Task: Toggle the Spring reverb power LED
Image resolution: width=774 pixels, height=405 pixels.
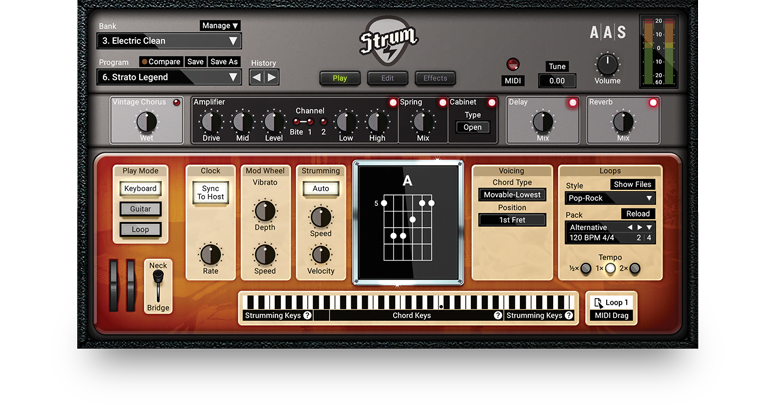Action: point(443,102)
